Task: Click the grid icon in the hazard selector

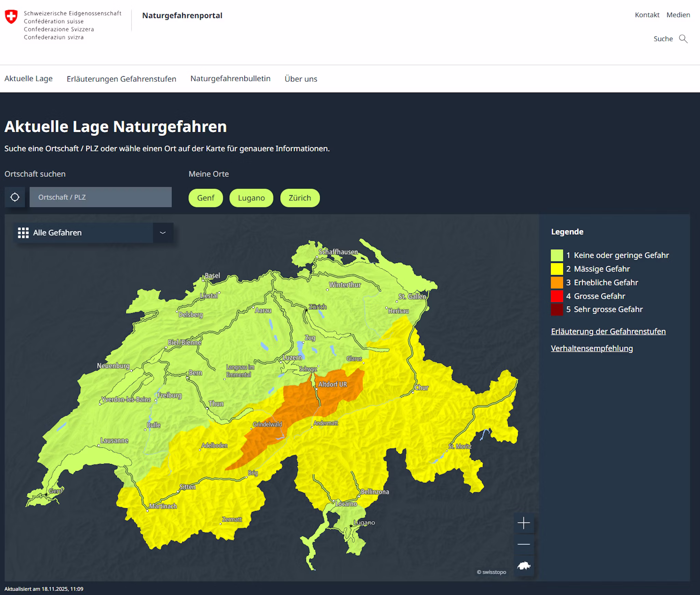Action: [x=23, y=233]
